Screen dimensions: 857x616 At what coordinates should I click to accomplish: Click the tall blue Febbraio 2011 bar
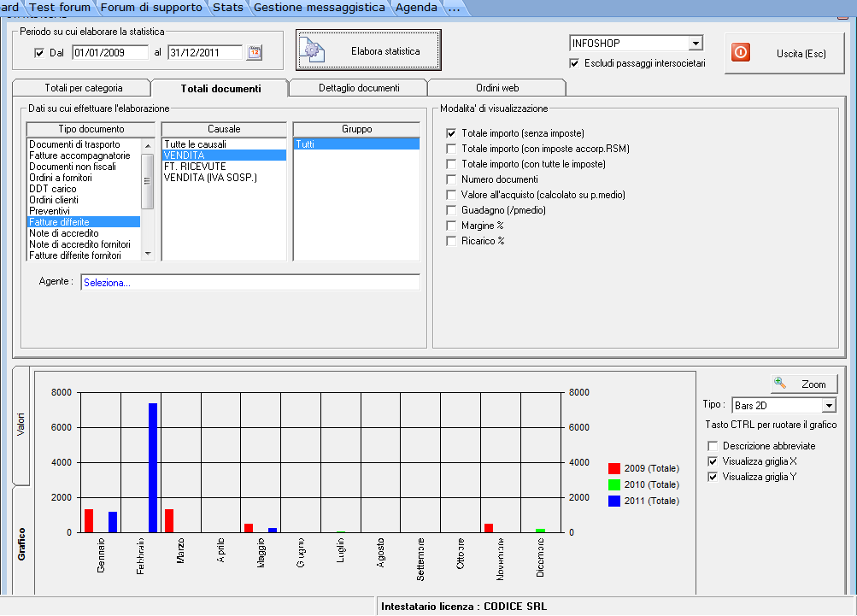(x=153, y=468)
